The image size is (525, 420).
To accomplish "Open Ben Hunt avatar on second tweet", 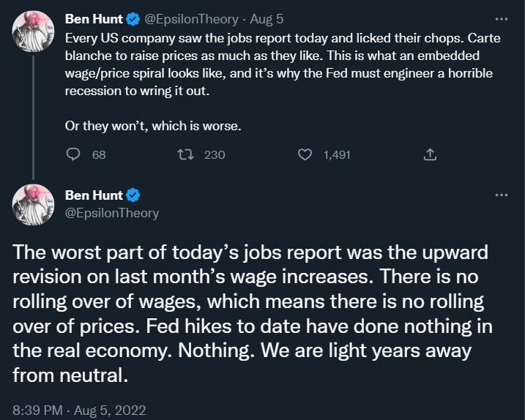I will [x=33, y=204].
